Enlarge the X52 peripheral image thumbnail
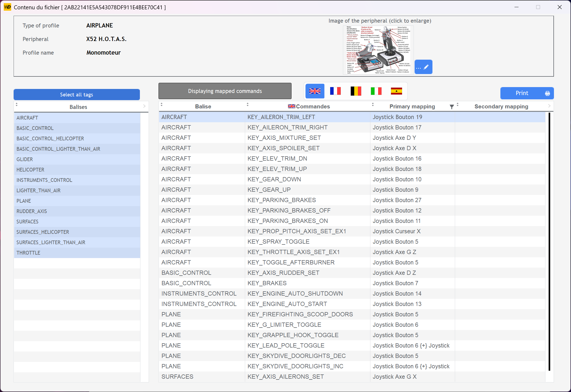The width and height of the screenshot is (571, 392). [x=378, y=50]
